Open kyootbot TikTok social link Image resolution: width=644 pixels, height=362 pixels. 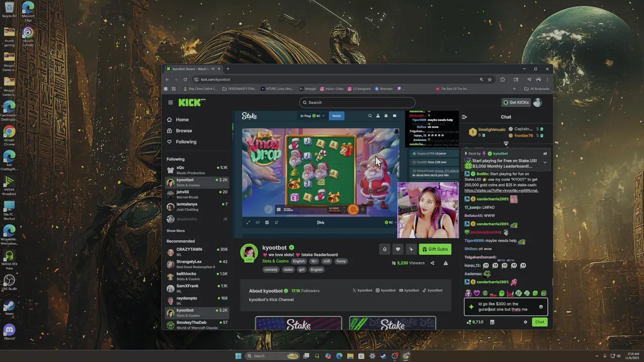pos(432,291)
